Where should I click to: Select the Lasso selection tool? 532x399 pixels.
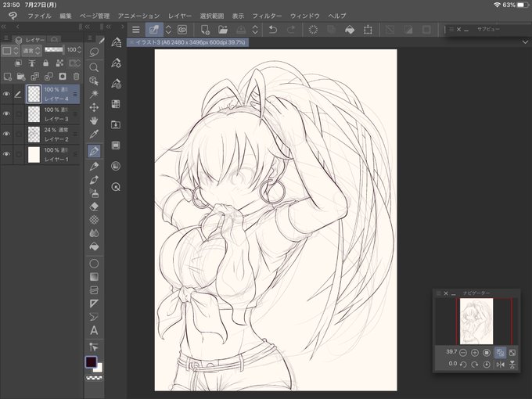(94, 52)
